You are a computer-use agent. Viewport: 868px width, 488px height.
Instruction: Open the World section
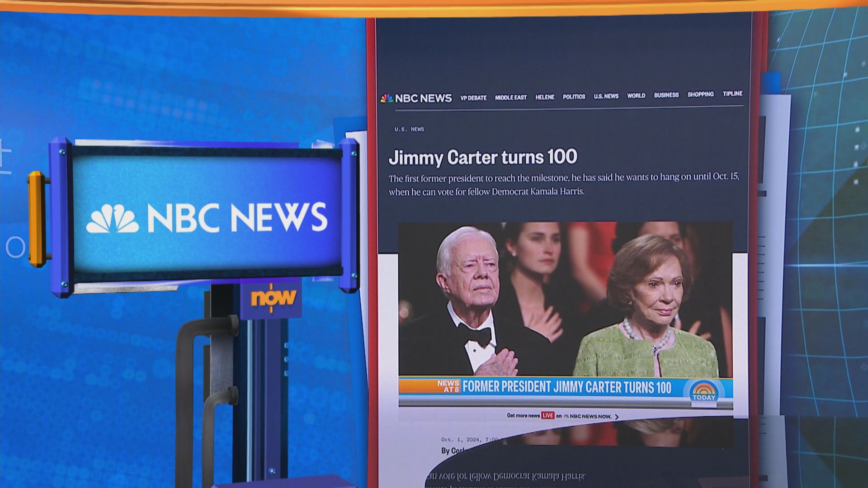click(x=636, y=96)
